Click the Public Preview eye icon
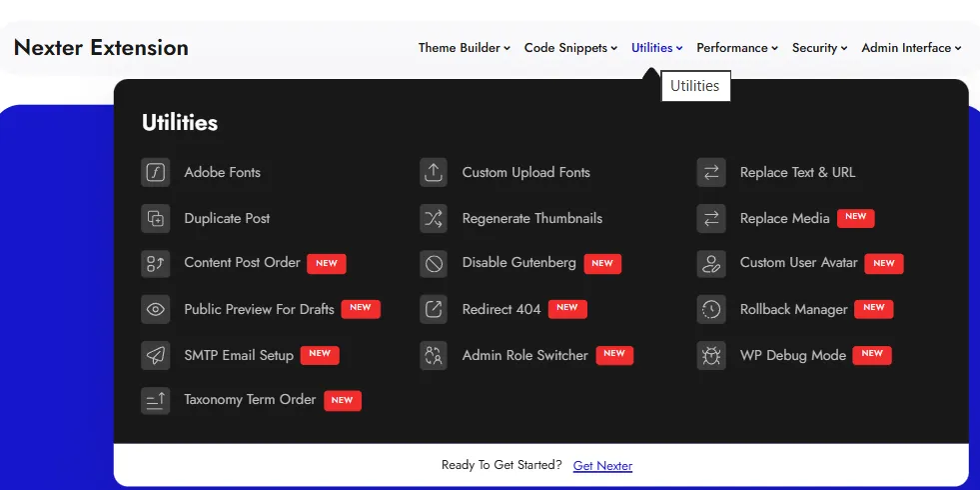Viewport: 980px width, 490px height. (155, 309)
